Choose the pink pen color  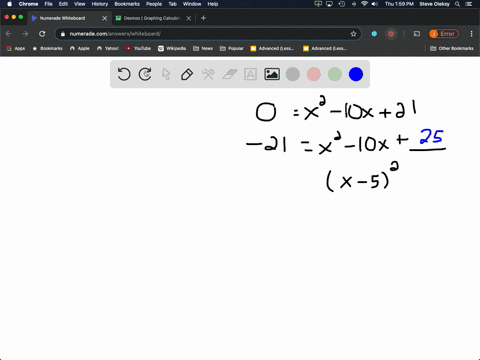[x=314, y=74]
